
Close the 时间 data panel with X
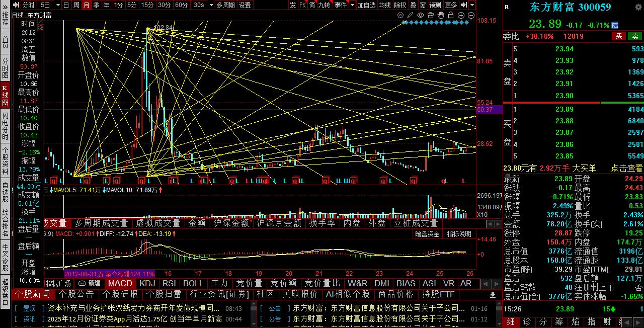pyautogui.click(x=41, y=21)
